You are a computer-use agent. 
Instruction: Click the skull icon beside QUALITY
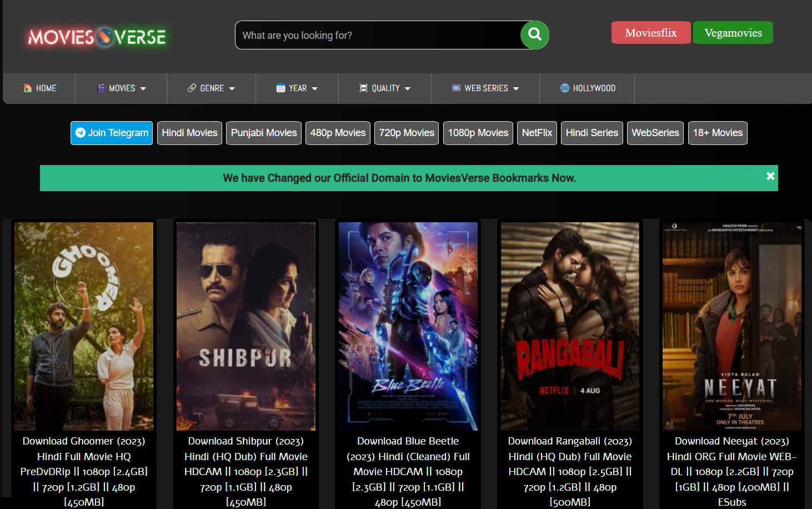click(364, 88)
